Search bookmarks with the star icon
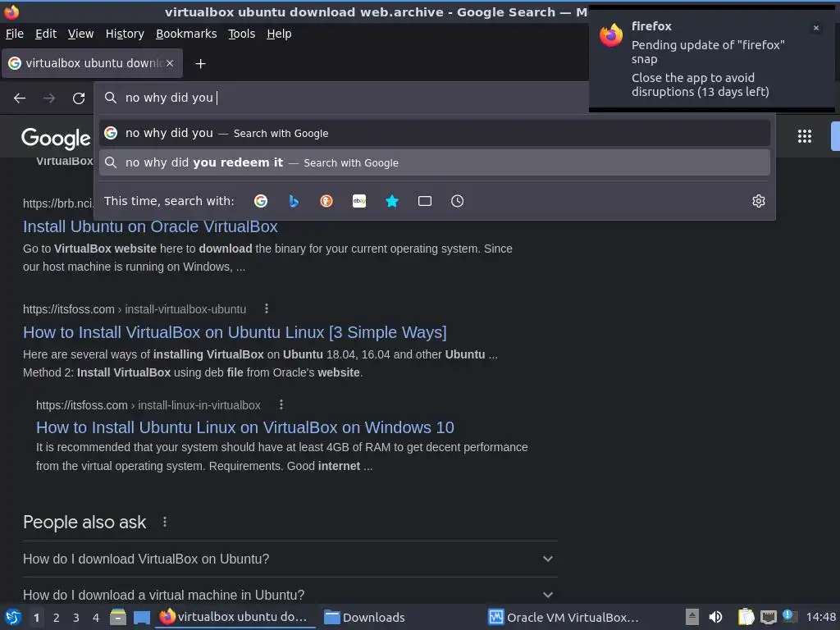Screen dimensions: 840x630 [392, 201]
